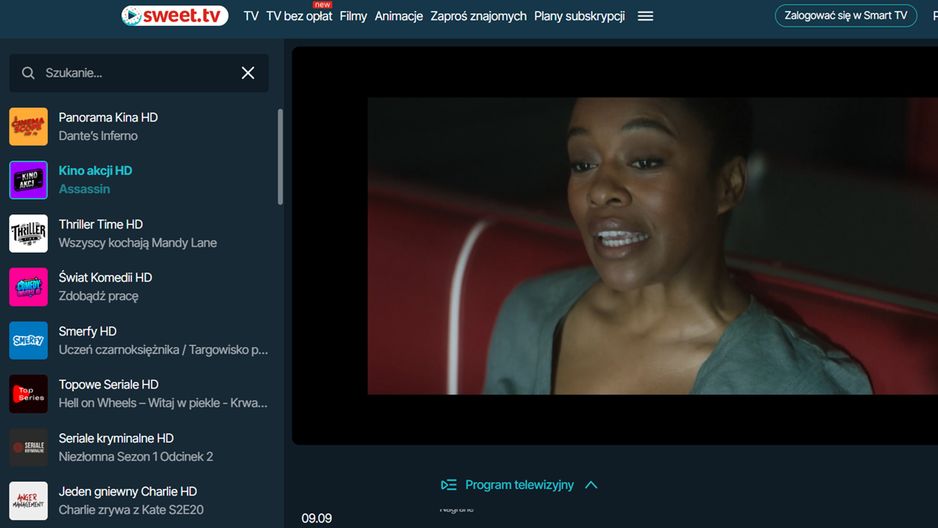This screenshot has width=938, height=528.
Task: Select the Świat Komedii HD channel logo
Action: (28, 287)
